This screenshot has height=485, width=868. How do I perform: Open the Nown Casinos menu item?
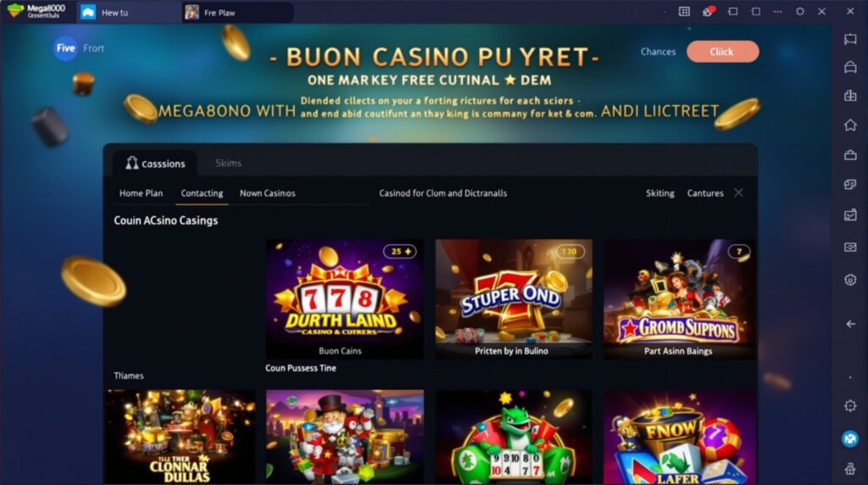[267, 193]
